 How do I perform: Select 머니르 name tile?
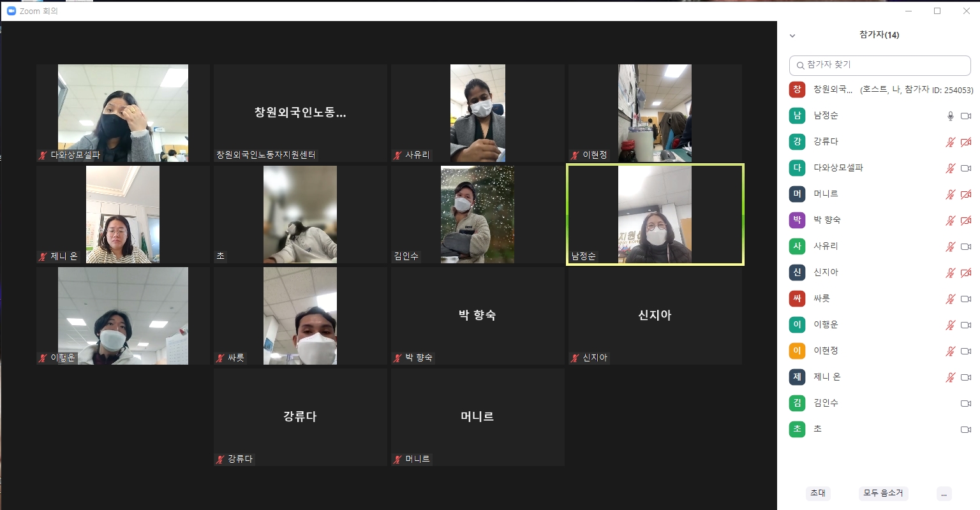point(478,417)
